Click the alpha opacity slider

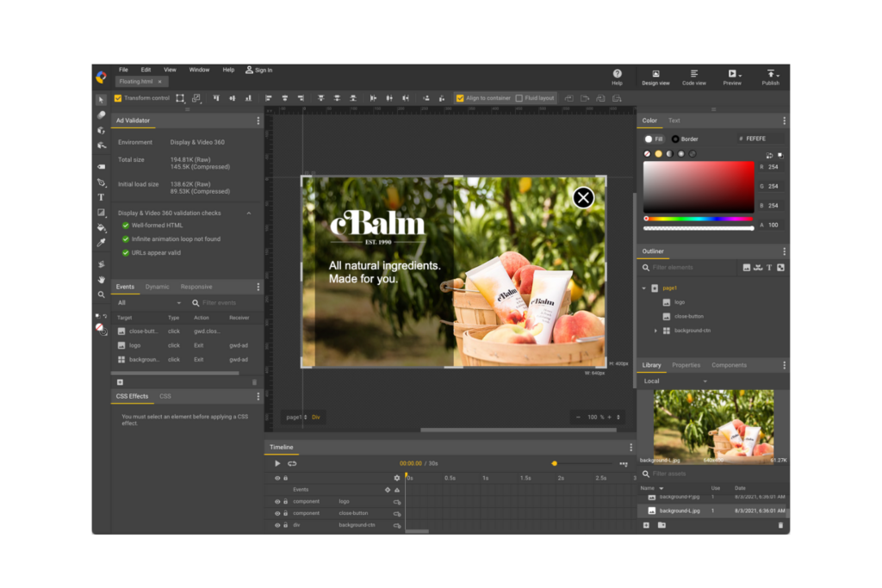[699, 228]
